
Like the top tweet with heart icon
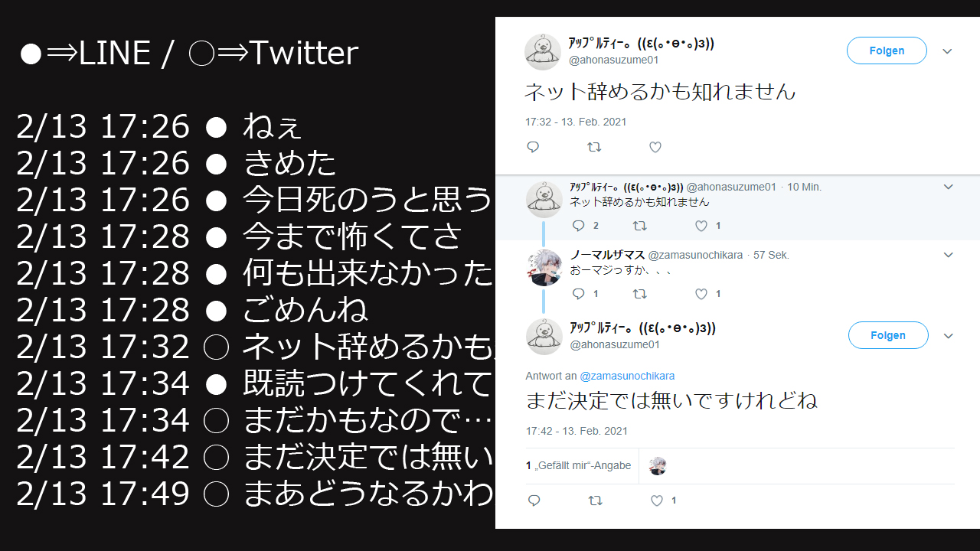[x=655, y=148]
